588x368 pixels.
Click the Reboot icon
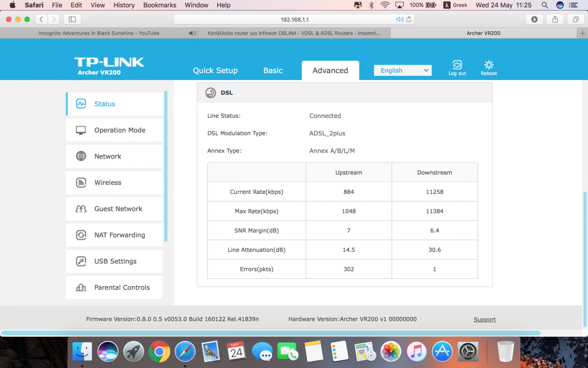489,65
